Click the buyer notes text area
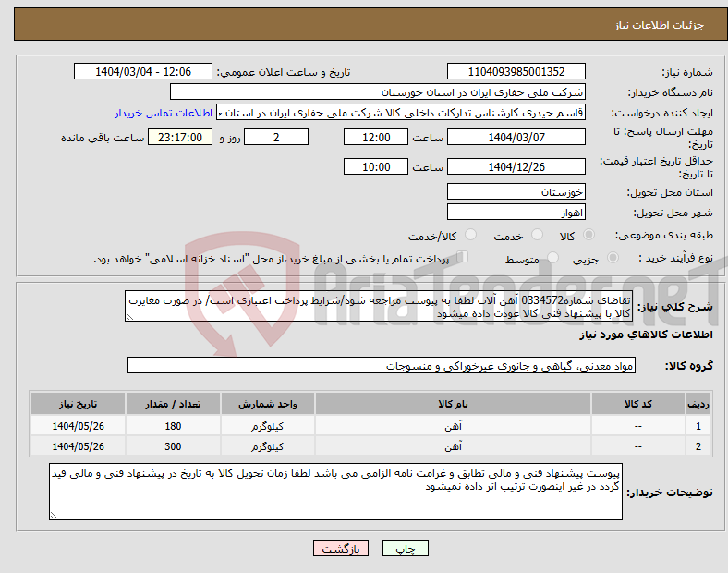This screenshot has width=728, height=573. coord(335,492)
